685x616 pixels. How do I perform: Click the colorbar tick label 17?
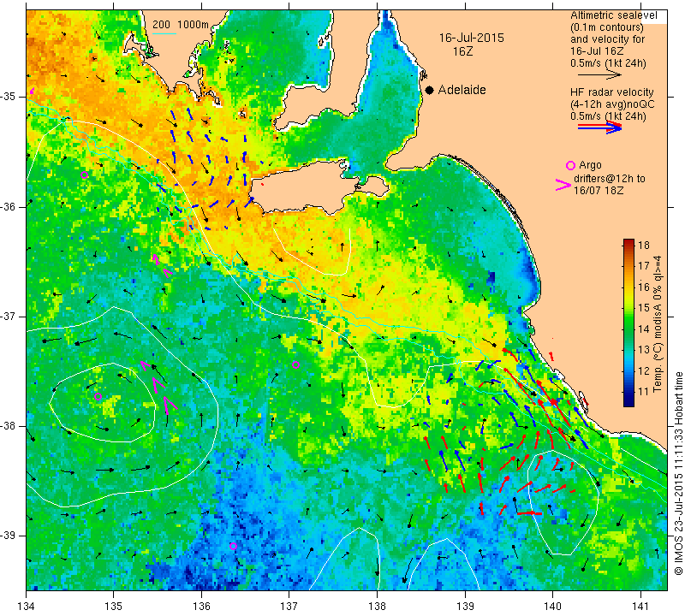point(644,266)
